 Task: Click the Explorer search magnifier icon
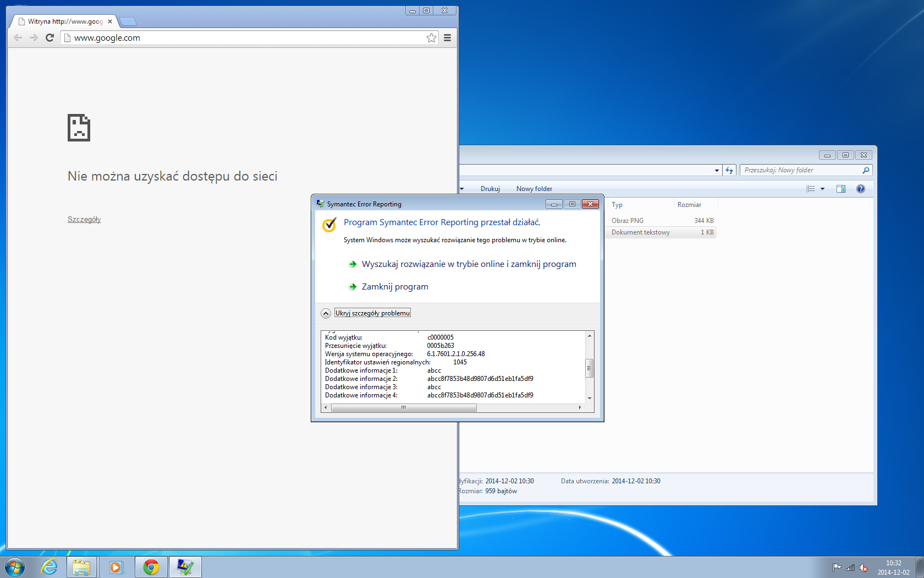pos(866,170)
